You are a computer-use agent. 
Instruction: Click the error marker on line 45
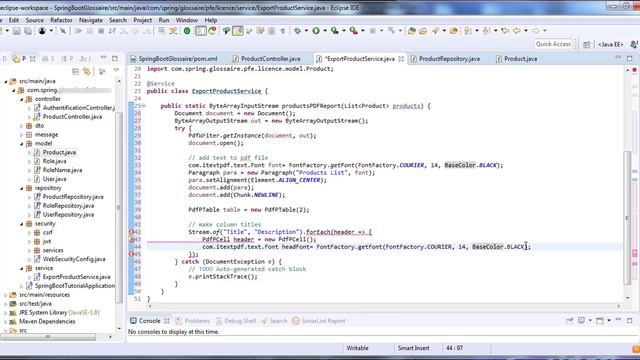[132, 254]
